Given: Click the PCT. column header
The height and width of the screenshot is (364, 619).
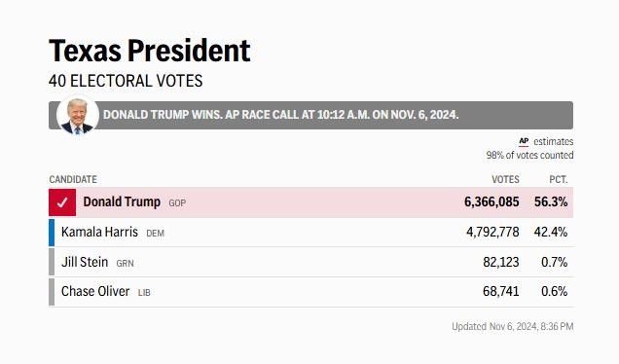Looking at the screenshot, I should [x=559, y=180].
